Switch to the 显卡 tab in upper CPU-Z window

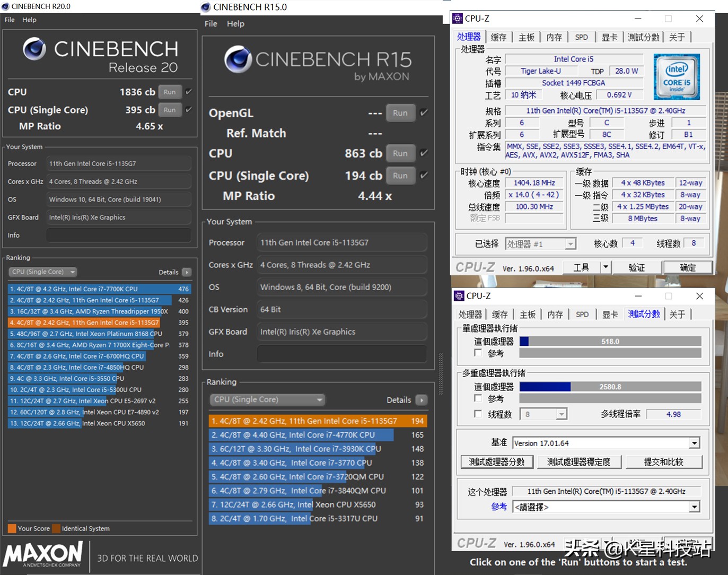click(609, 37)
